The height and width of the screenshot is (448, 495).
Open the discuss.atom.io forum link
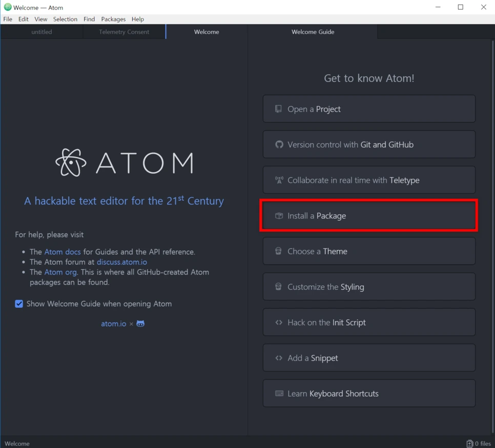pos(122,262)
